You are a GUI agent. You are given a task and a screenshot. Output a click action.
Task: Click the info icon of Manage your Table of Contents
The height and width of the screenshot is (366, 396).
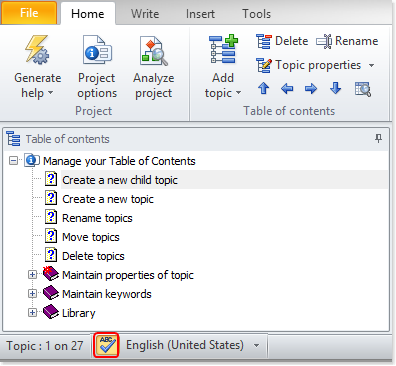tap(32, 160)
